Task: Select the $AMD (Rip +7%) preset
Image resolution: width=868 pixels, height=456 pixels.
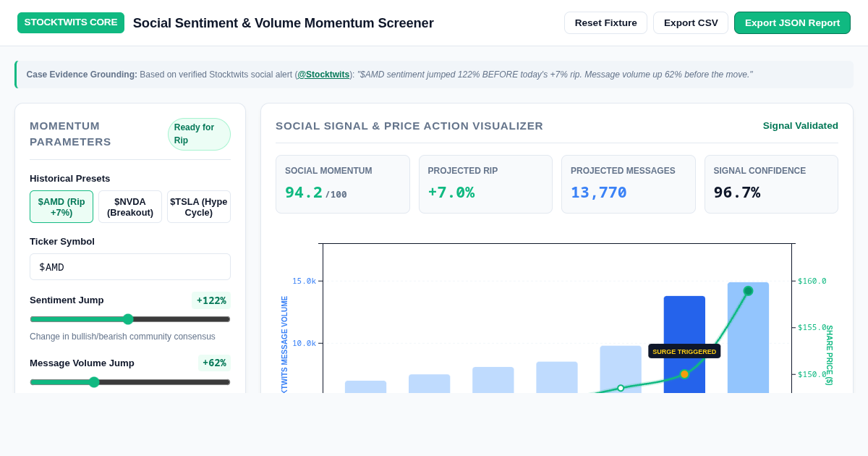Action: (61, 206)
